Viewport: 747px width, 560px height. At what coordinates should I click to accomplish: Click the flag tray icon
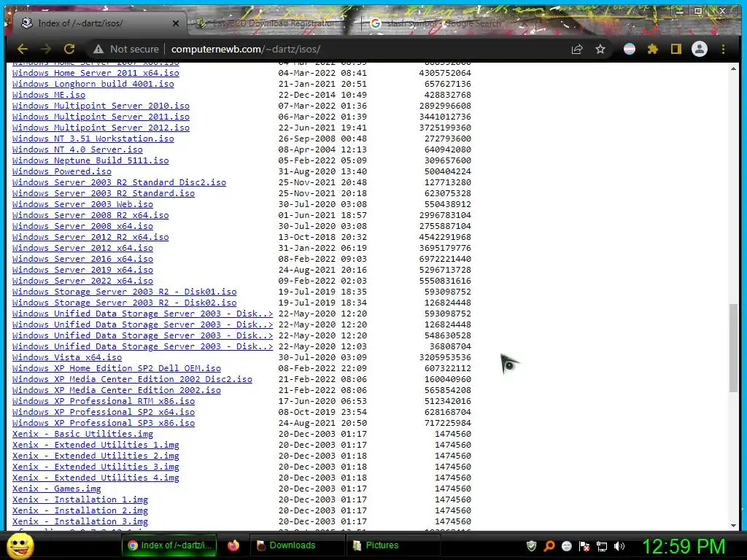pyautogui.click(x=584, y=545)
